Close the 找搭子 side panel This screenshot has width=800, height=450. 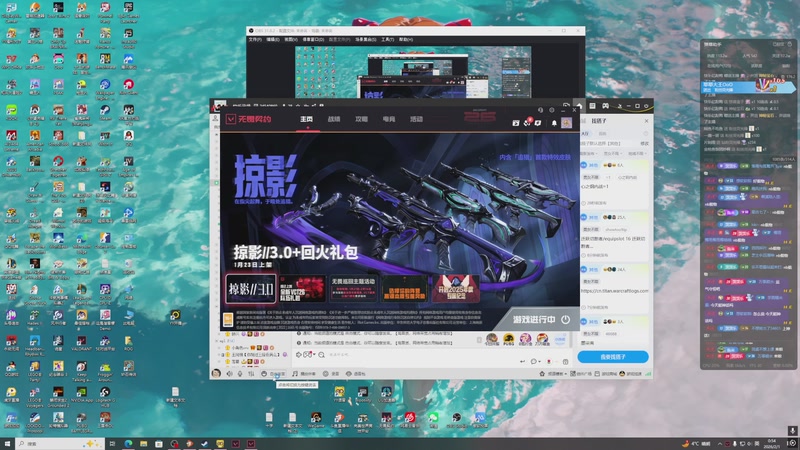point(646,121)
